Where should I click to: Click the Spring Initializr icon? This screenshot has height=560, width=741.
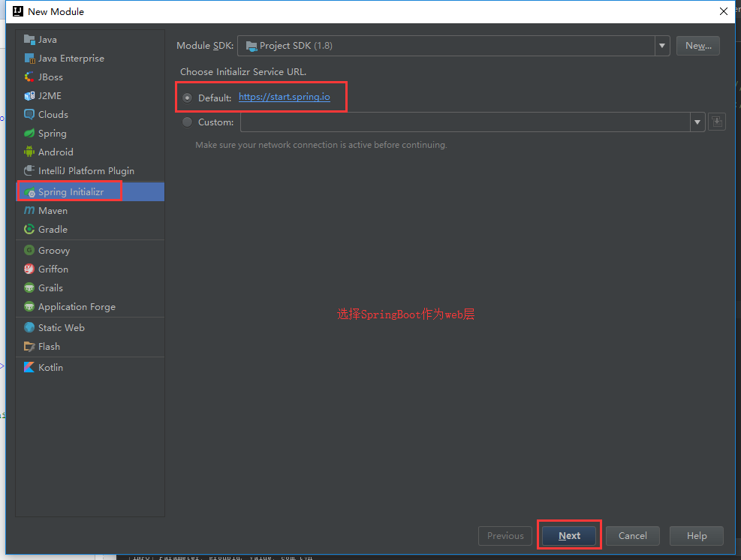pos(30,192)
